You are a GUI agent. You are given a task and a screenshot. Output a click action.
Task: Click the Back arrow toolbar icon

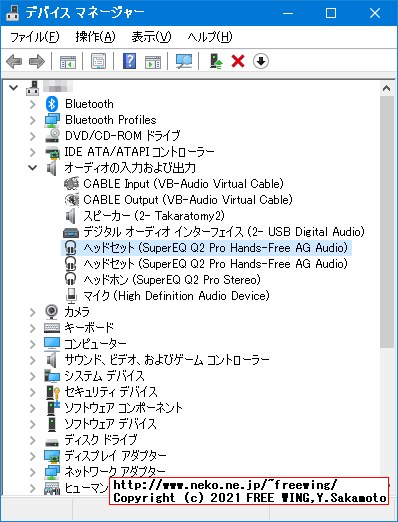14,62
